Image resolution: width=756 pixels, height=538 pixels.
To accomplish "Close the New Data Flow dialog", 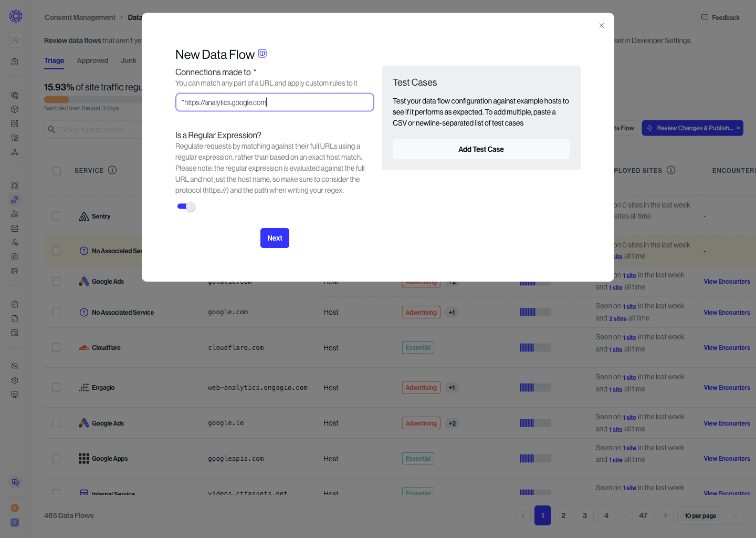I will pos(602,25).
